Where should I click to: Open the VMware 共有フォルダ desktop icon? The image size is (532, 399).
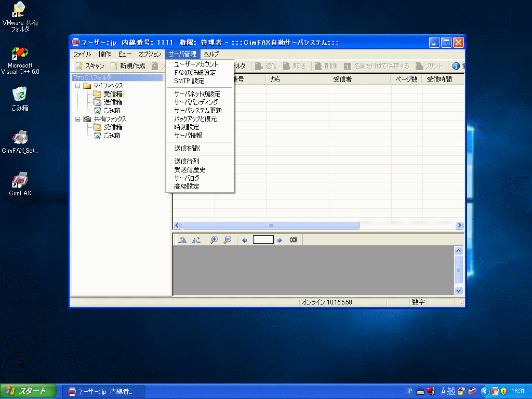(x=20, y=17)
